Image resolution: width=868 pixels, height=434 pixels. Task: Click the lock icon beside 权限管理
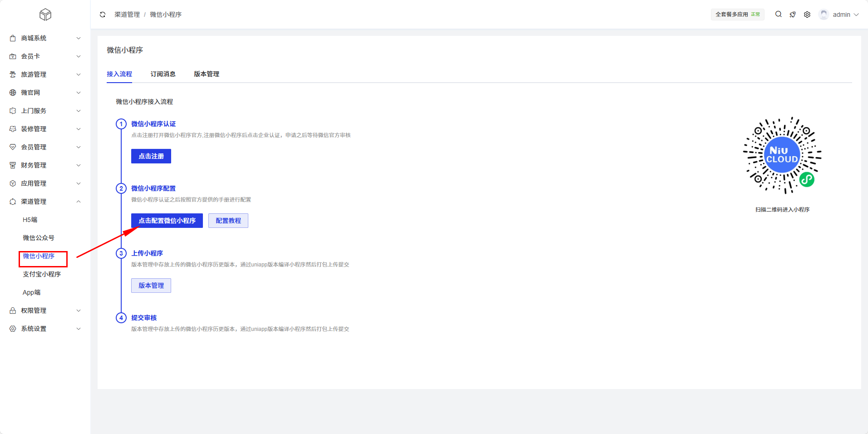coord(13,311)
